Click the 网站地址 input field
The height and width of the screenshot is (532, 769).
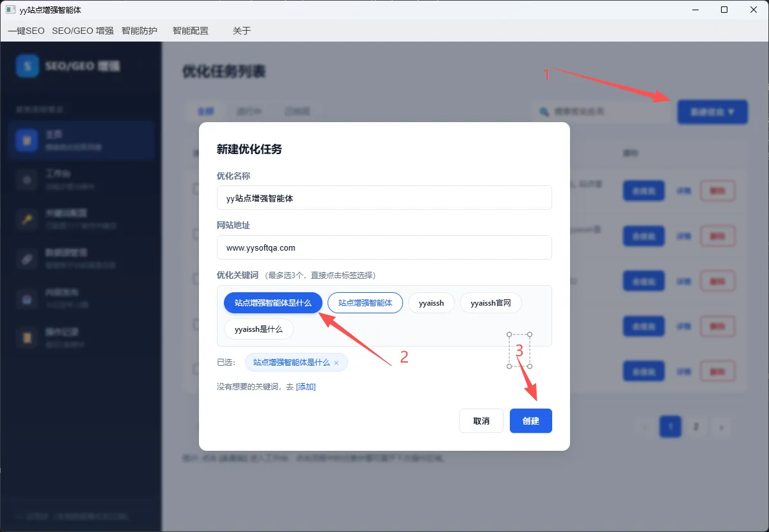pos(384,247)
